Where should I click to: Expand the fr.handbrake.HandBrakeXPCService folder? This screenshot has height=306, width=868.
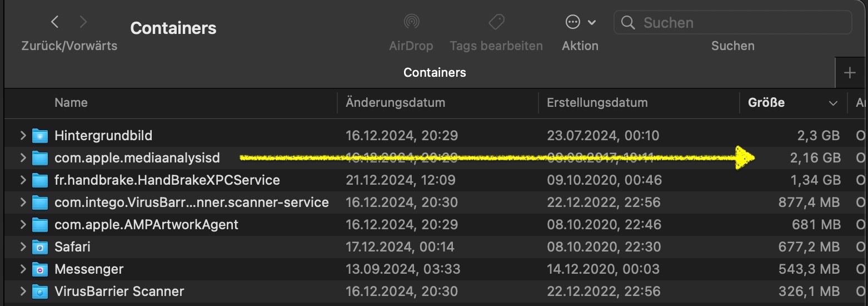[23, 180]
